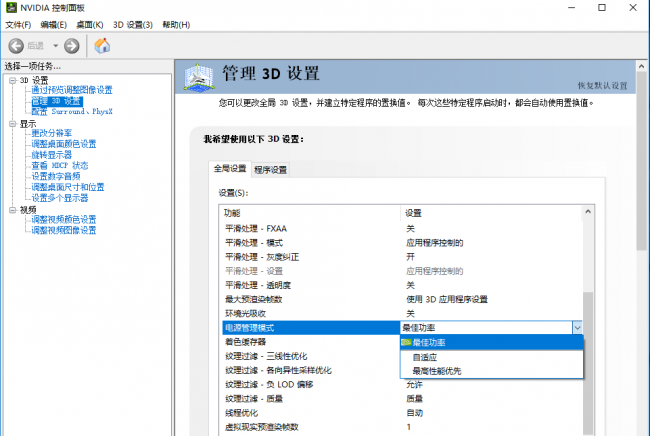Select the 虚拟现实预渲染帧数 row
Screen dimensions: 650x436
tap(402, 427)
